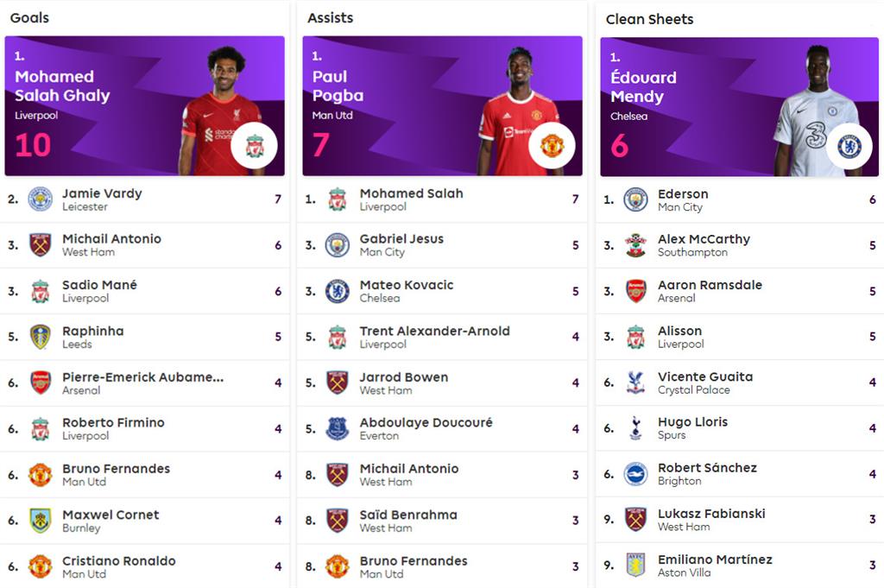
Task: Click the Chelsea crest next to Mateo Kovacic
Action: (x=338, y=291)
